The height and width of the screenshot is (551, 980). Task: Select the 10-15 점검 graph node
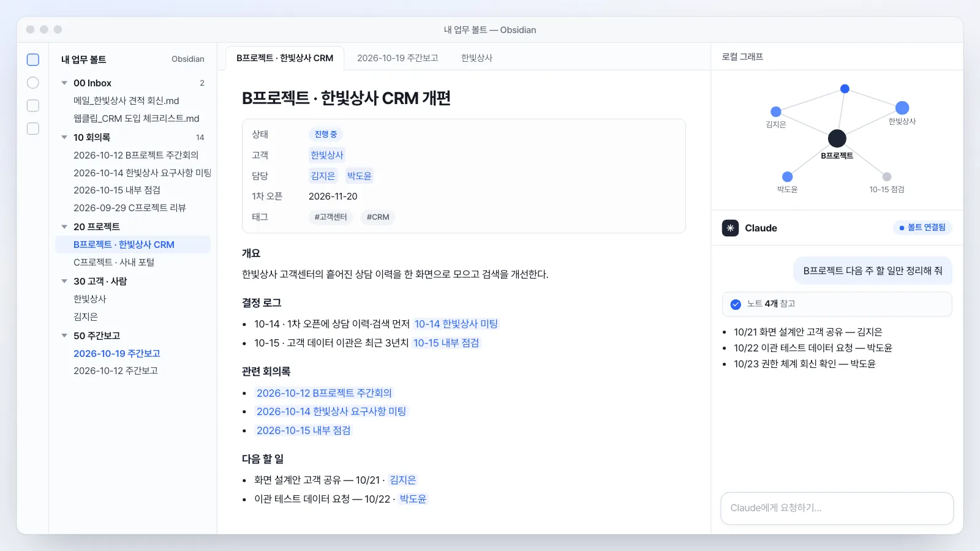coord(887,177)
